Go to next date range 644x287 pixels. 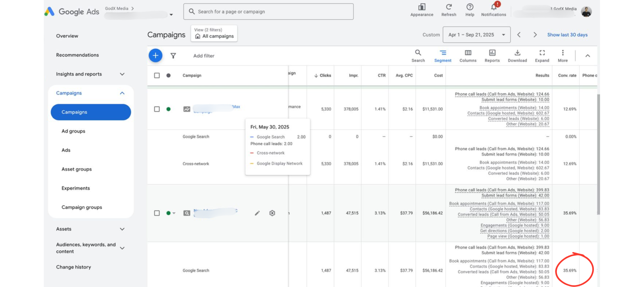[535, 35]
